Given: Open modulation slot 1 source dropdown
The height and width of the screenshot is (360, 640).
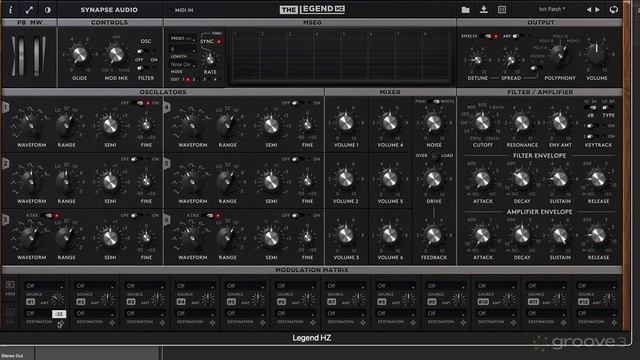Looking at the screenshot, I should point(44,286).
